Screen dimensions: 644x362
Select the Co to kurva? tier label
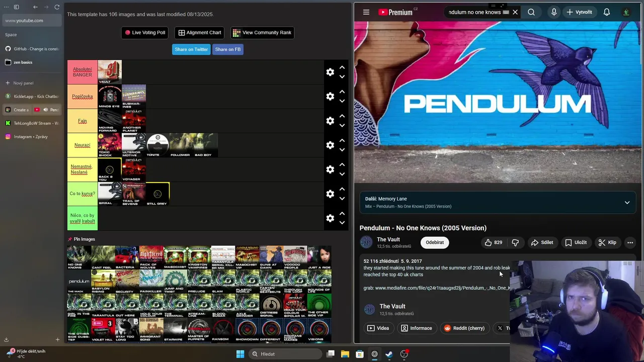[83, 194]
